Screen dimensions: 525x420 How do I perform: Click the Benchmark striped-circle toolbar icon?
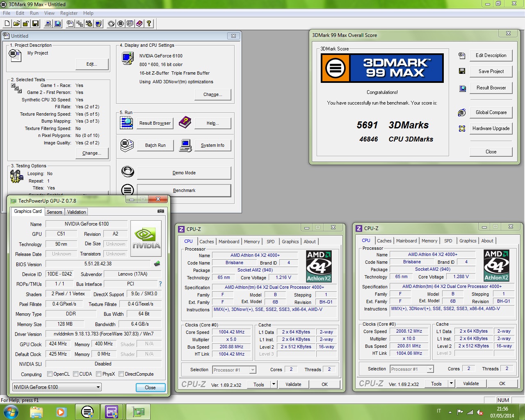point(121,24)
